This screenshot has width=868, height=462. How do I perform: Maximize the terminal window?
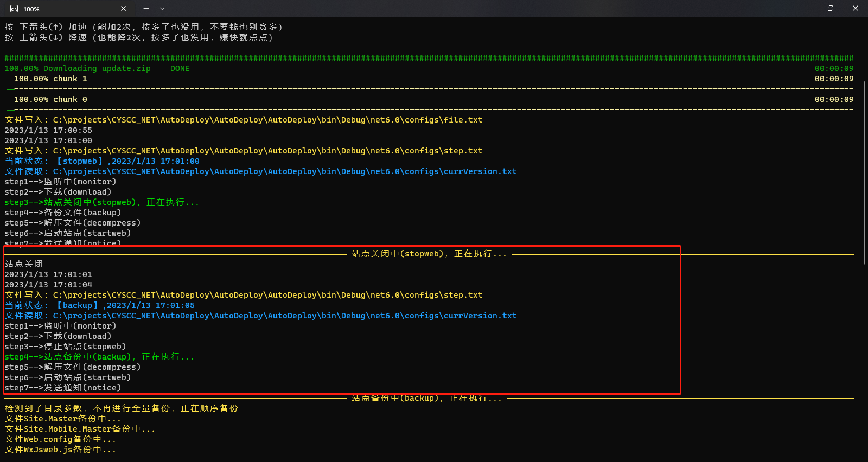pyautogui.click(x=831, y=8)
